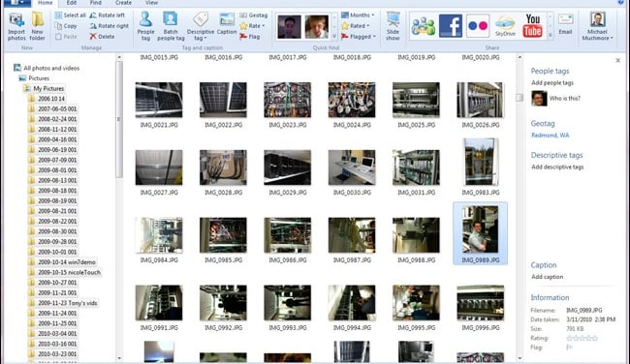Screen dimensions: 630x364
Task: Send photo by Email
Action: [x=565, y=24]
